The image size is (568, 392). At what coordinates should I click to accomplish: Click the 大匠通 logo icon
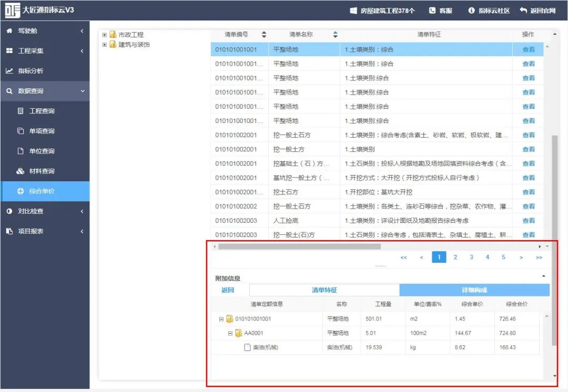[13, 10]
